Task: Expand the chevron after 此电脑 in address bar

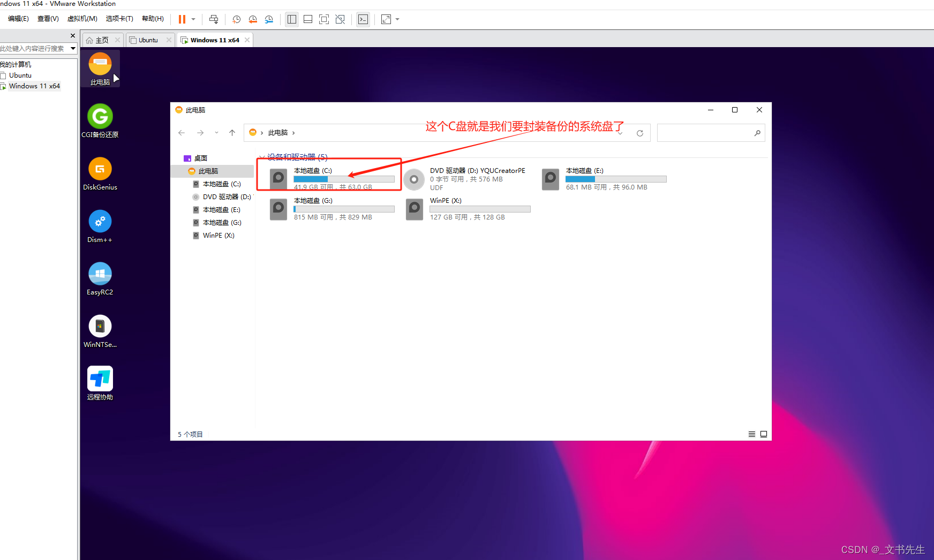Action: (x=293, y=133)
